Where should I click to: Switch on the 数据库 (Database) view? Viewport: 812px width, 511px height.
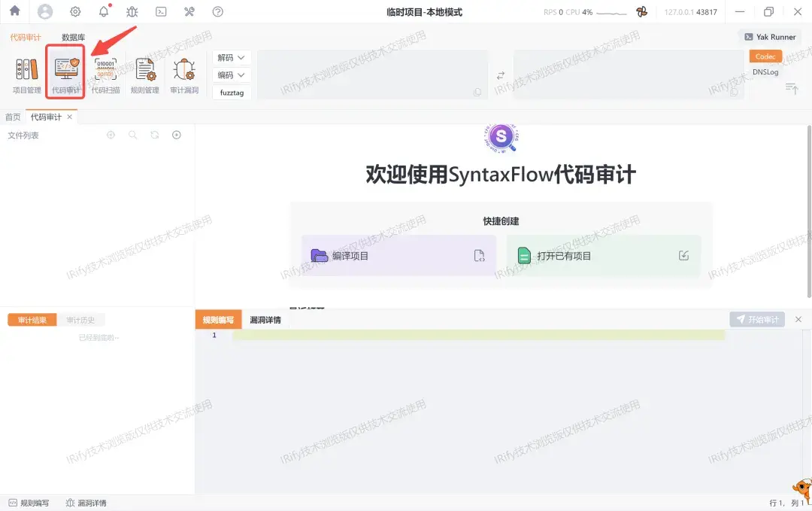73,36
